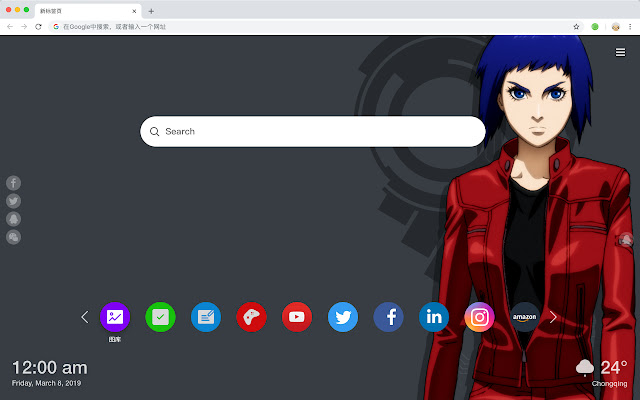Viewport: 640px width, 400px height.
Task: Open the YouTube shortcut icon
Action: (x=297, y=317)
